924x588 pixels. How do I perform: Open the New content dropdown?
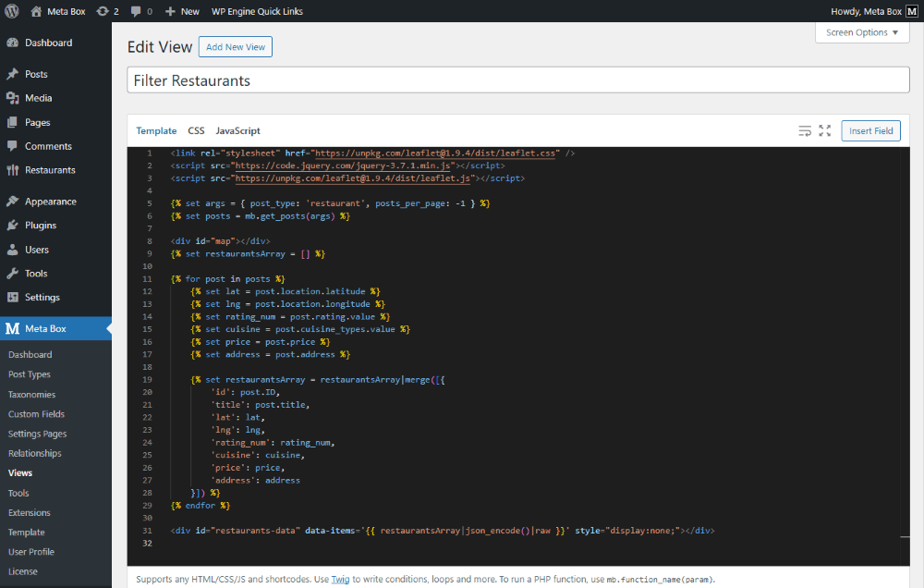[x=182, y=11]
